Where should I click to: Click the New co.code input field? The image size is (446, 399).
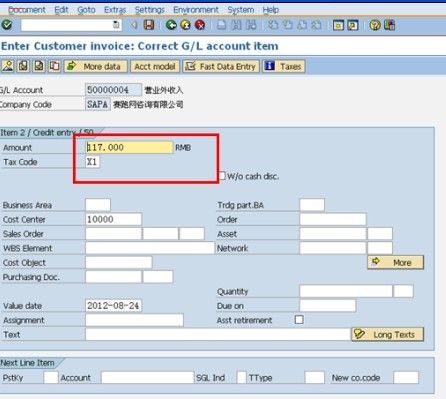pyautogui.click(x=406, y=377)
